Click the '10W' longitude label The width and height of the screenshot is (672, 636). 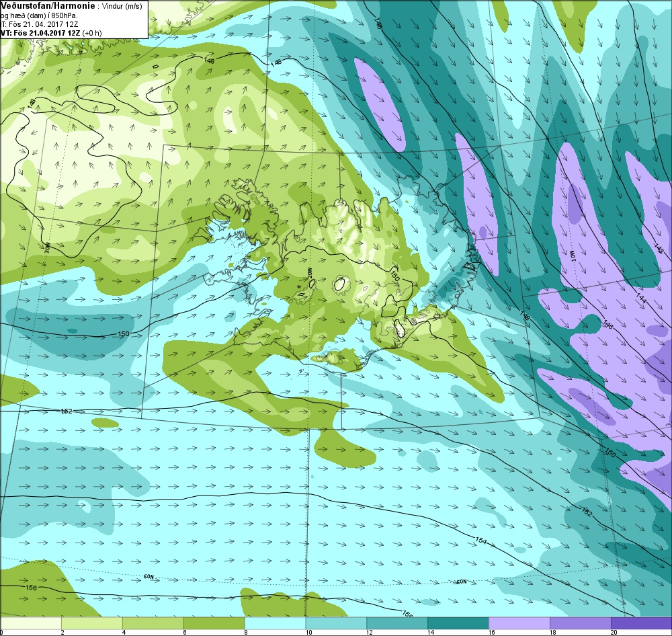[x=572, y=255]
